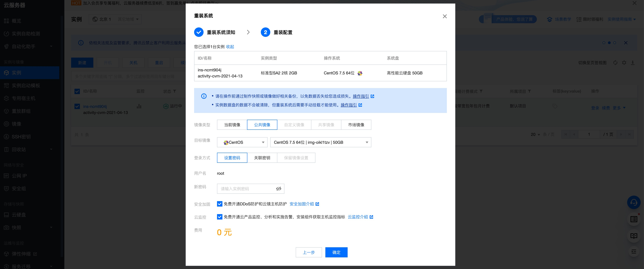Click 收起 to collapse instance list

230,47
